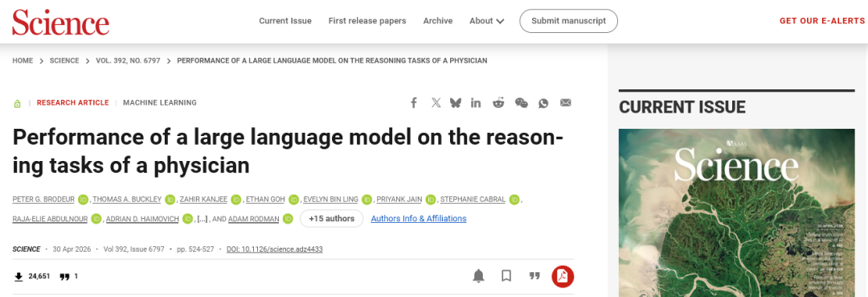
Task: Click the CURRENT ISSUE sidebar heading
Action: point(682,106)
